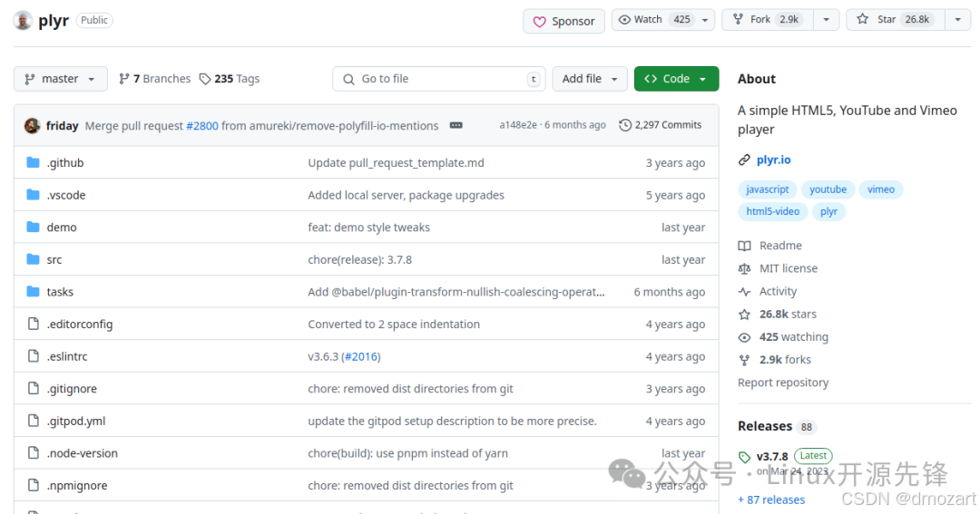The image size is (980, 514).
Task: Click the .gitignore file icon
Action: pos(34,389)
